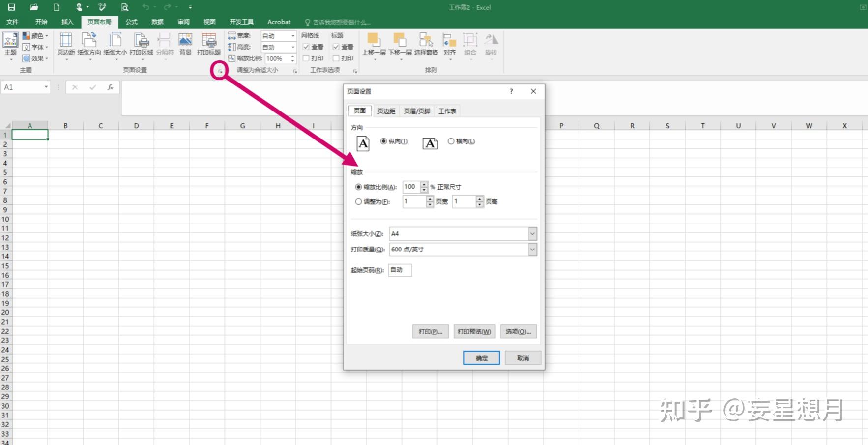
Task: Click 下移一层 send backward icon
Action: pos(400,40)
